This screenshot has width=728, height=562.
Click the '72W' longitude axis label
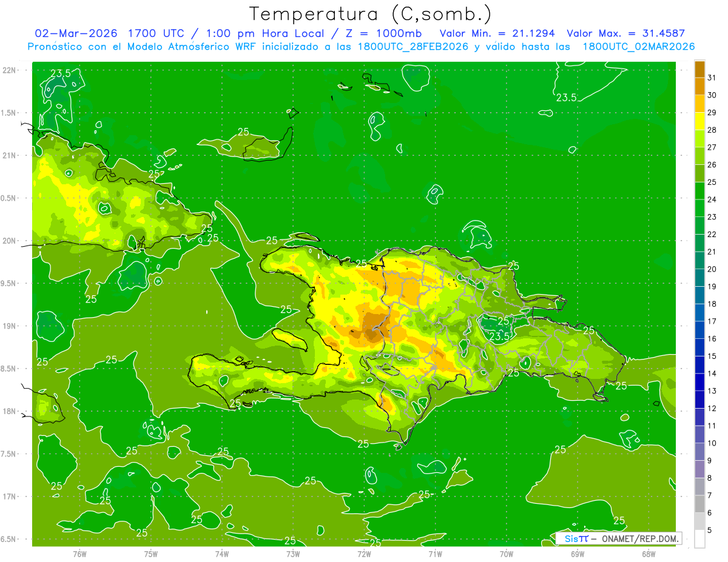tap(364, 554)
